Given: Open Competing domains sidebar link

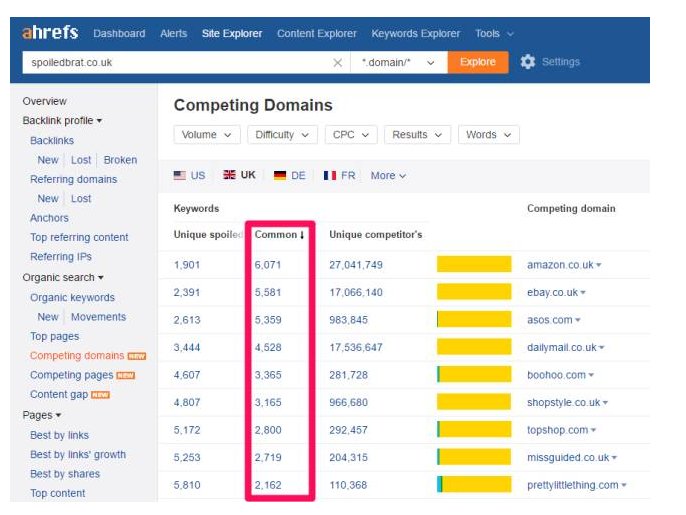Looking at the screenshot, I should (77, 356).
